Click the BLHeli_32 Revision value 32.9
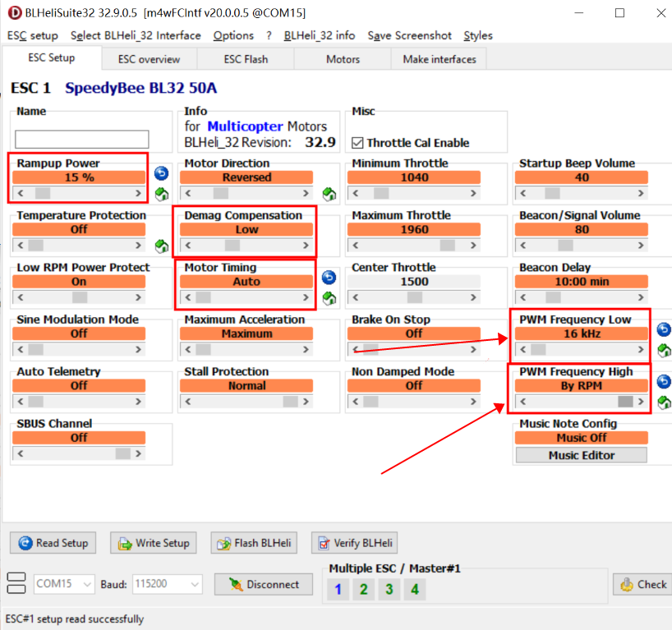This screenshot has height=630, width=672. coord(320,142)
